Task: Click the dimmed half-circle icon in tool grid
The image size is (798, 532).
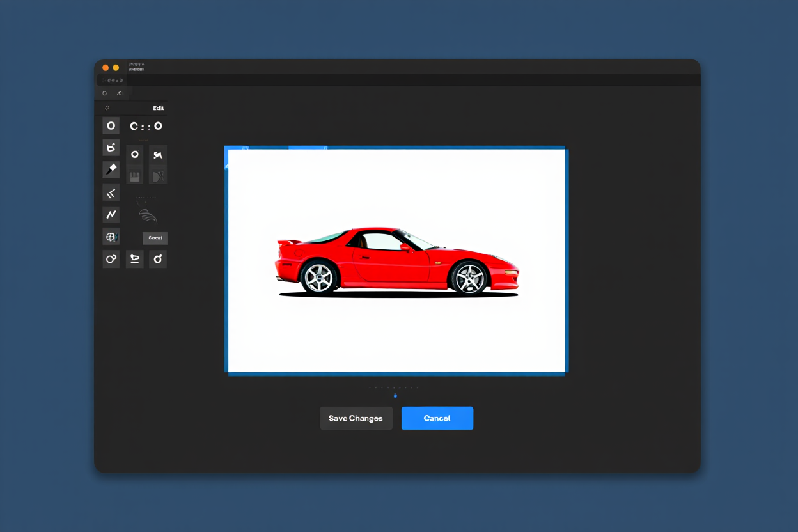Action: point(157,176)
